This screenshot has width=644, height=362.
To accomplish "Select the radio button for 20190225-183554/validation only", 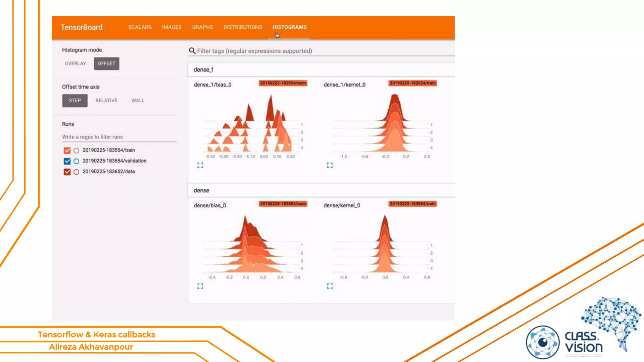I will click(x=76, y=161).
